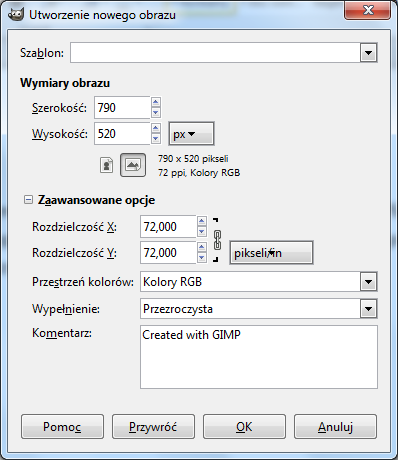398x460 pixels.
Task: Click the Pomoc button
Action: point(62,426)
